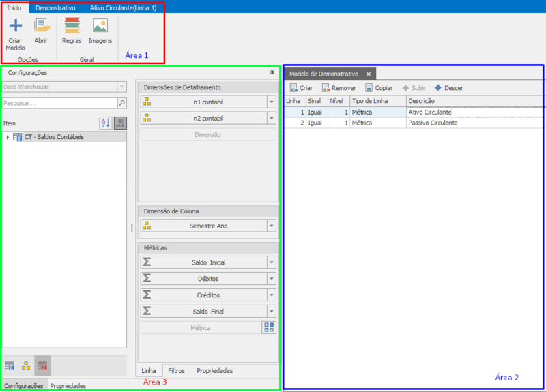Copy the line using the Copiar icon

[x=369, y=88]
